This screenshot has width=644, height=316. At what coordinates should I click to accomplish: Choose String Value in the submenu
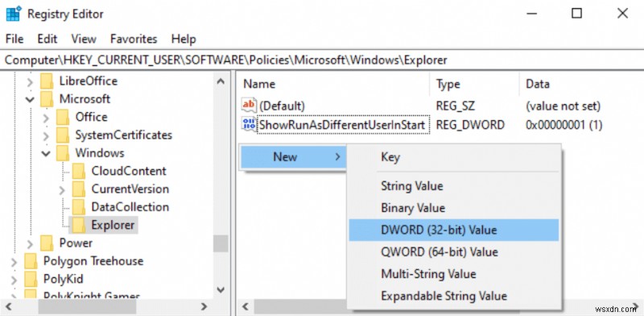453,186
